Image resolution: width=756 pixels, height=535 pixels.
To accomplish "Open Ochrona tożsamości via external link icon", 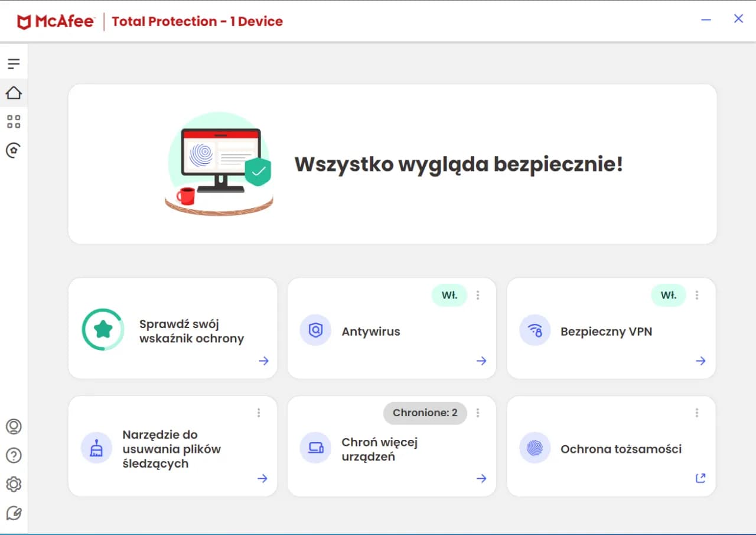I will tap(700, 478).
